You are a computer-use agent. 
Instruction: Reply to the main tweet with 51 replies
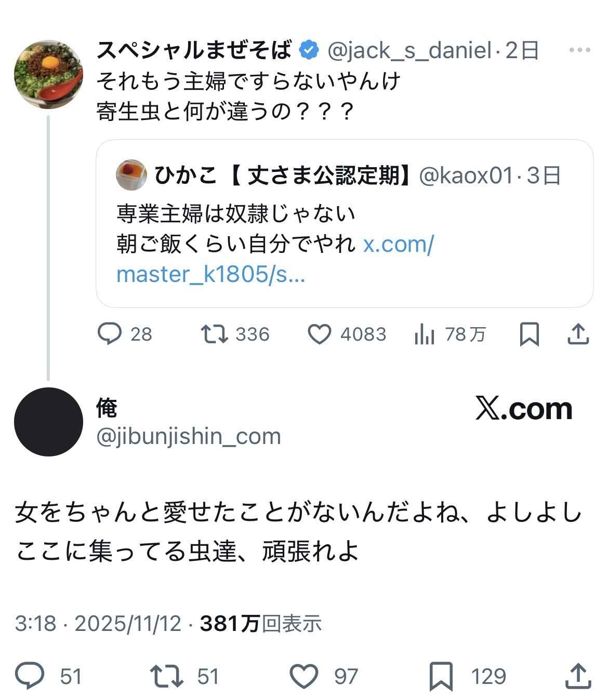[x=30, y=676]
